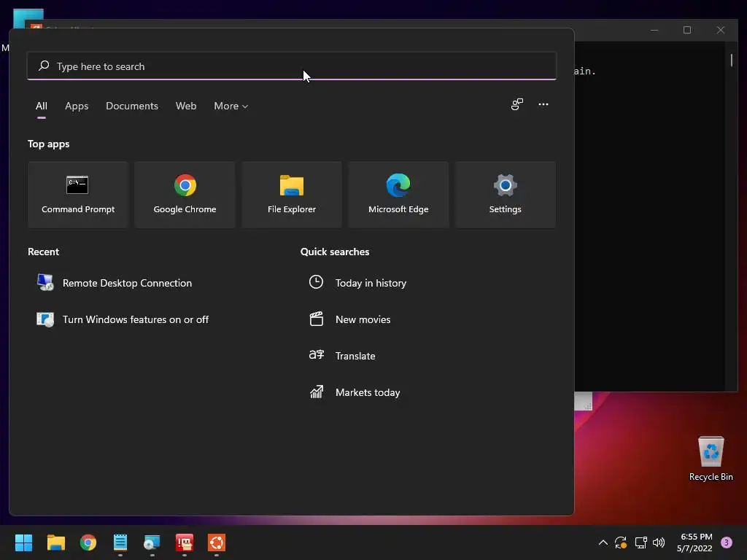
Task: Select the Recycle Bin desktop icon
Action: [x=711, y=459]
